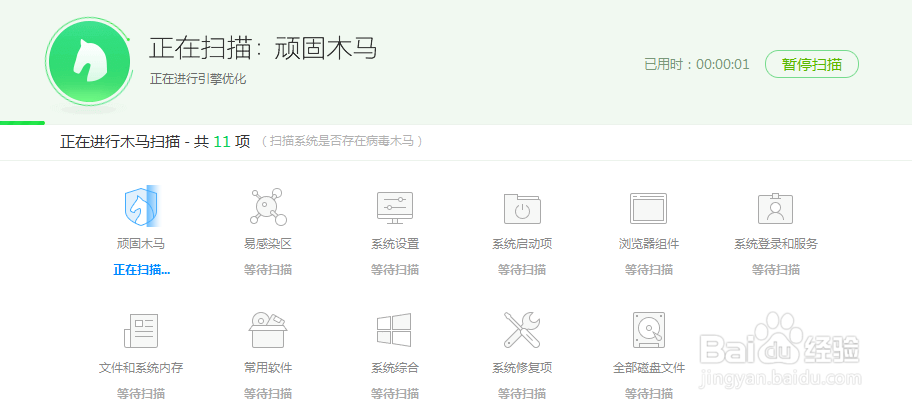This screenshot has height=409, width=912.
Task: Select the 系统启动项 folder icon
Action: (x=522, y=208)
